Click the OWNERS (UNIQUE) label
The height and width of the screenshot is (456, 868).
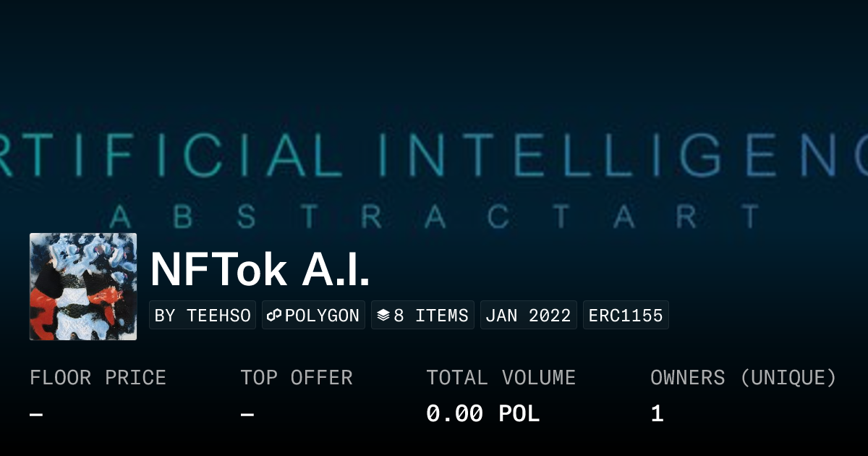point(744,378)
